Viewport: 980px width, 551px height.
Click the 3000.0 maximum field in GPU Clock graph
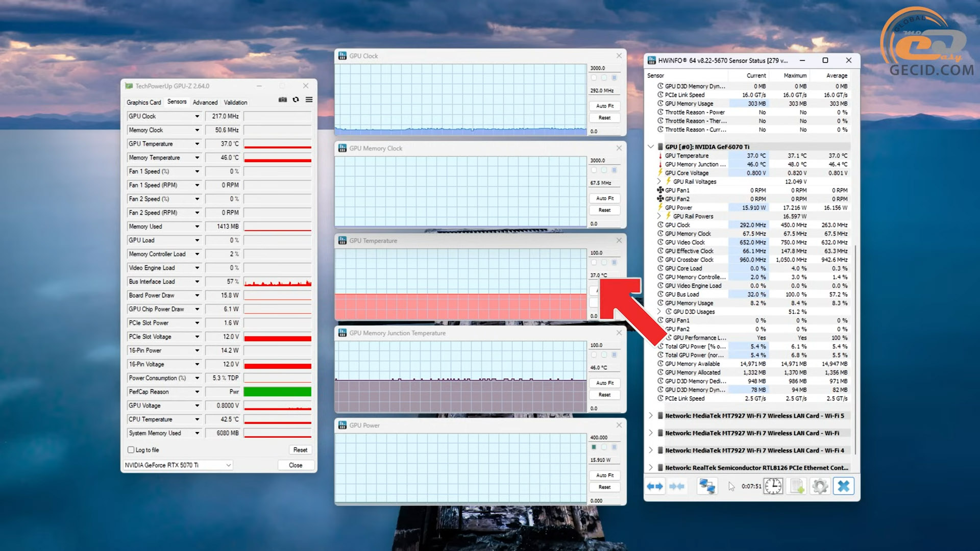point(605,68)
